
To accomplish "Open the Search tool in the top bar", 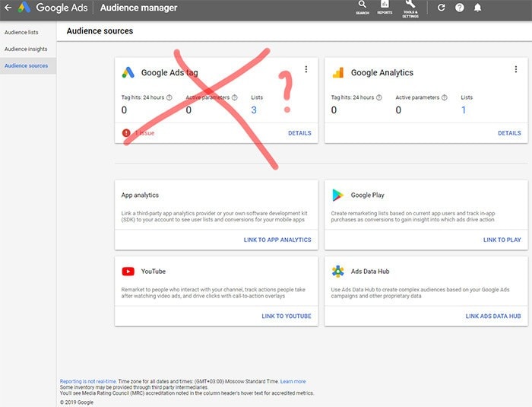I will pyautogui.click(x=362, y=8).
